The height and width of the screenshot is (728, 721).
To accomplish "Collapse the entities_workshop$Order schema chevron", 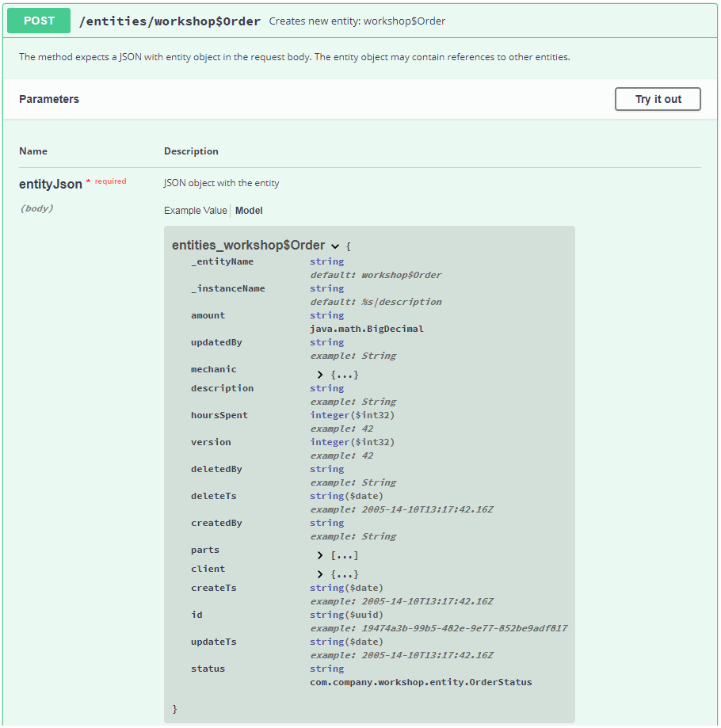I will pos(336,246).
